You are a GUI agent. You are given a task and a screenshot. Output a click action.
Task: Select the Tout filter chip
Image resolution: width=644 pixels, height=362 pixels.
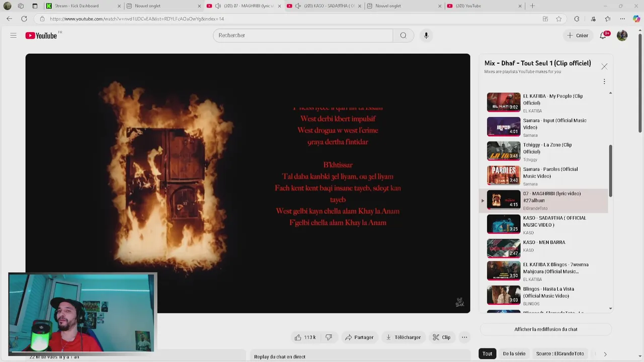pos(488,353)
